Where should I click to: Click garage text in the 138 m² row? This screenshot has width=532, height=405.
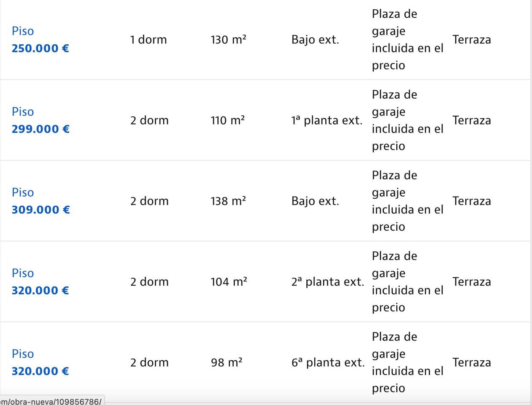coord(407,201)
